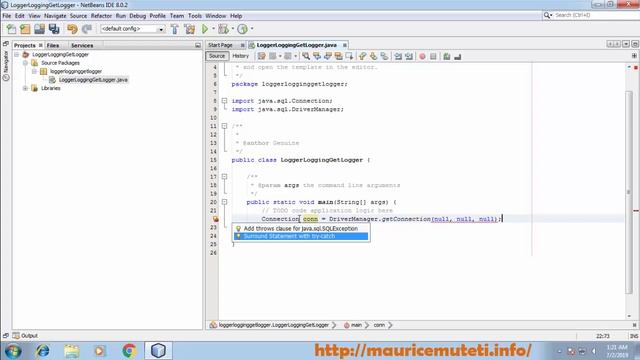The width and height of the screenshot is (640, 360).
Task: Click the Shift Line Right icon
Action: [x=409, y=56]
